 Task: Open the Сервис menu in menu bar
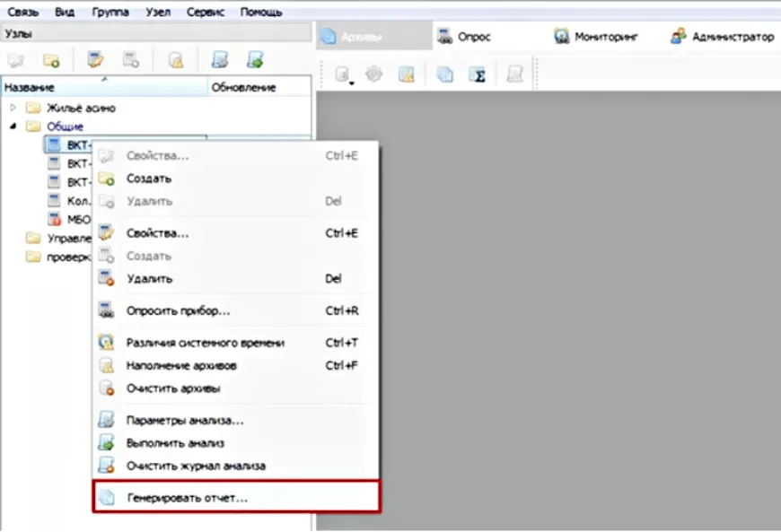pyautogui.click(x=205, y=13)
